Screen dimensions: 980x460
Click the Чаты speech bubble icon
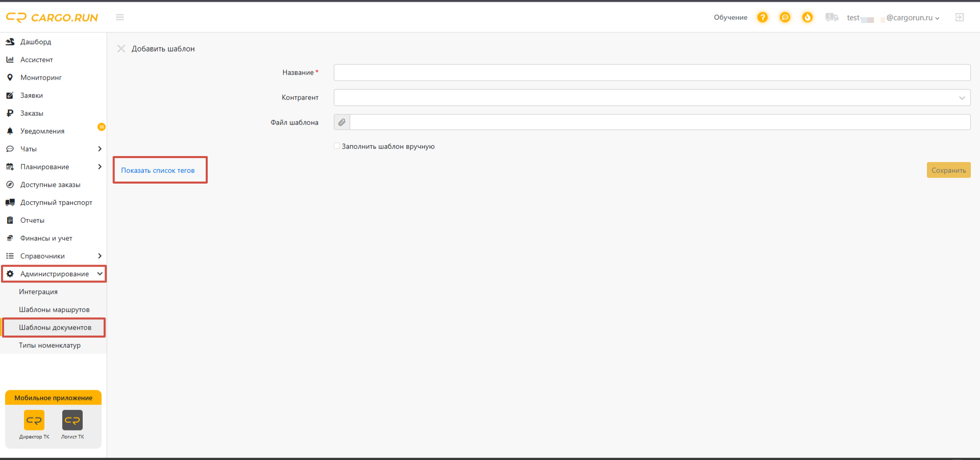click(x=10, y=149)
